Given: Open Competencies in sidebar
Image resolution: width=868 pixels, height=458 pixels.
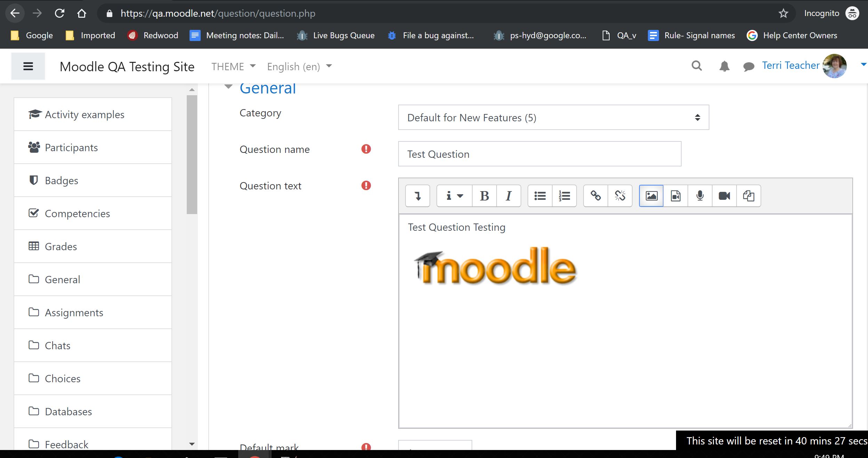Looking at the screenshot, I should coord(93,213).
